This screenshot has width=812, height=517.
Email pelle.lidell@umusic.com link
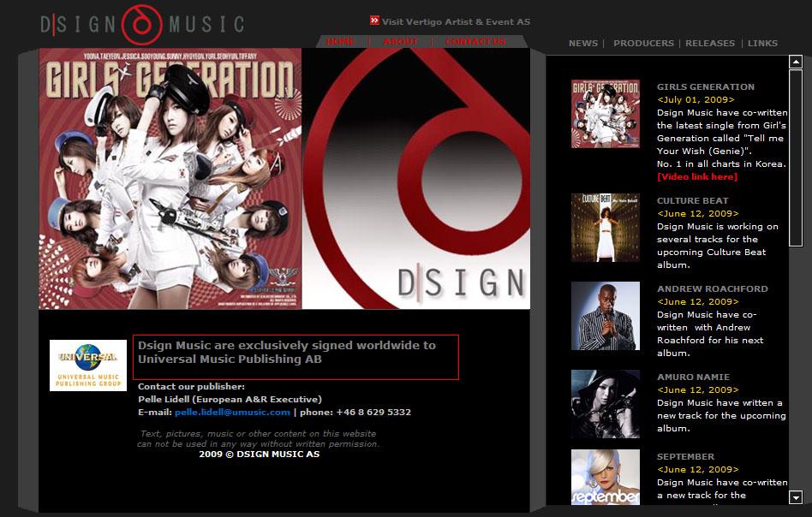click(232, 413)
